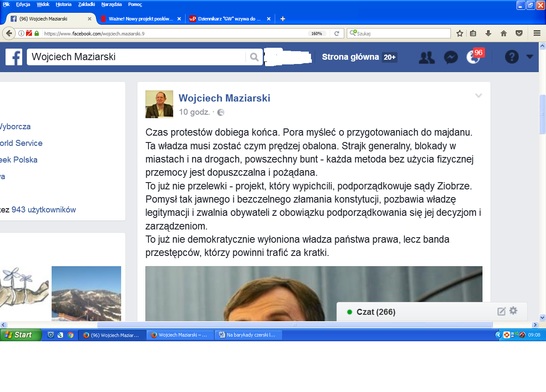Open chat settings gear icon
Image resolution: width=546 pixels, height=392 pixels.
click(513, 311)
